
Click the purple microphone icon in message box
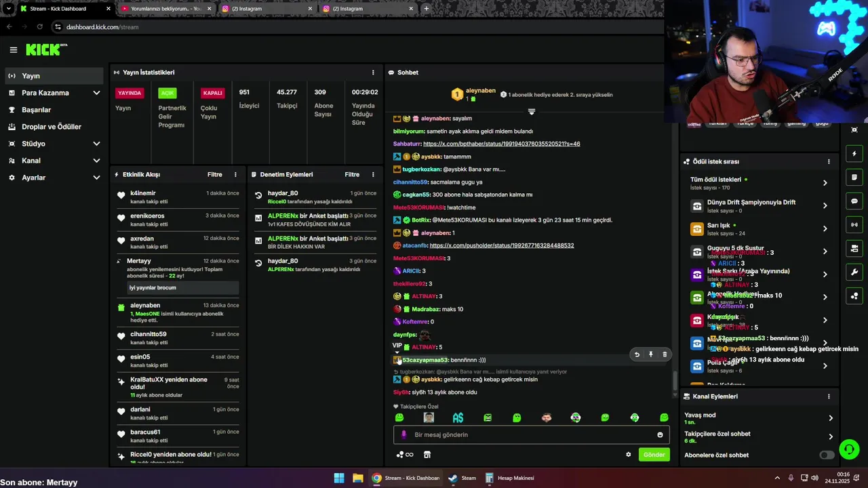403,434
